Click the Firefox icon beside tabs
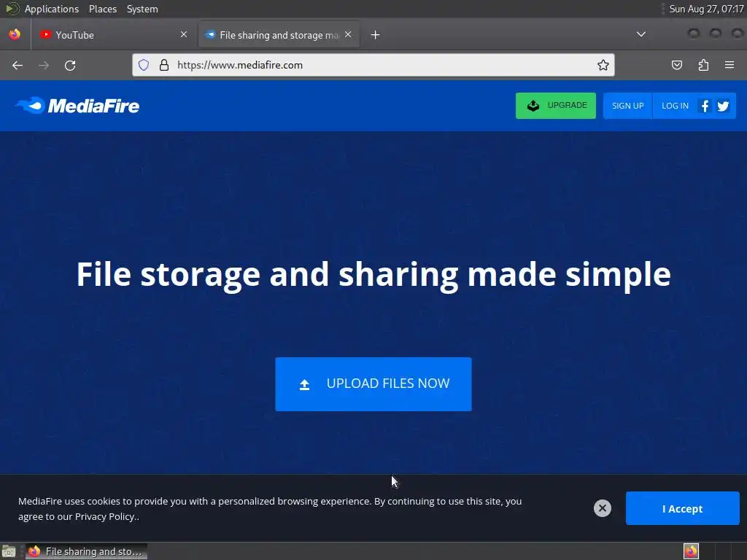 (15, 34)
